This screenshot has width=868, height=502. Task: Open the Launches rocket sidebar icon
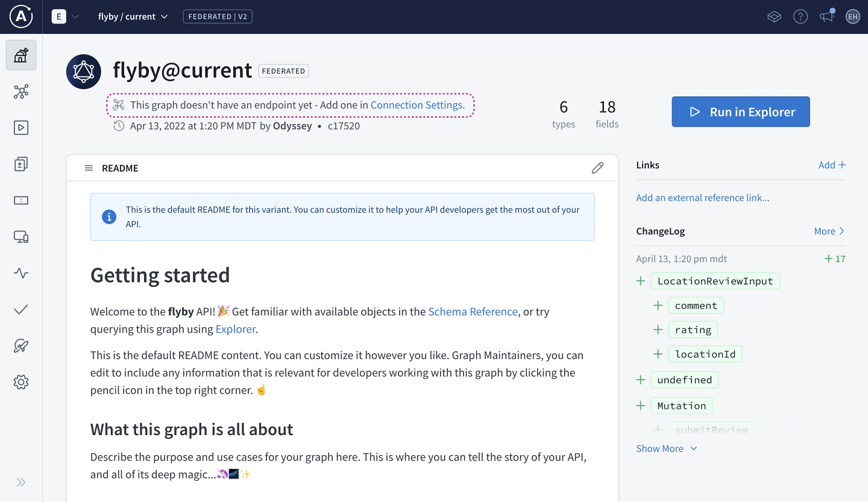pos(21,346)
